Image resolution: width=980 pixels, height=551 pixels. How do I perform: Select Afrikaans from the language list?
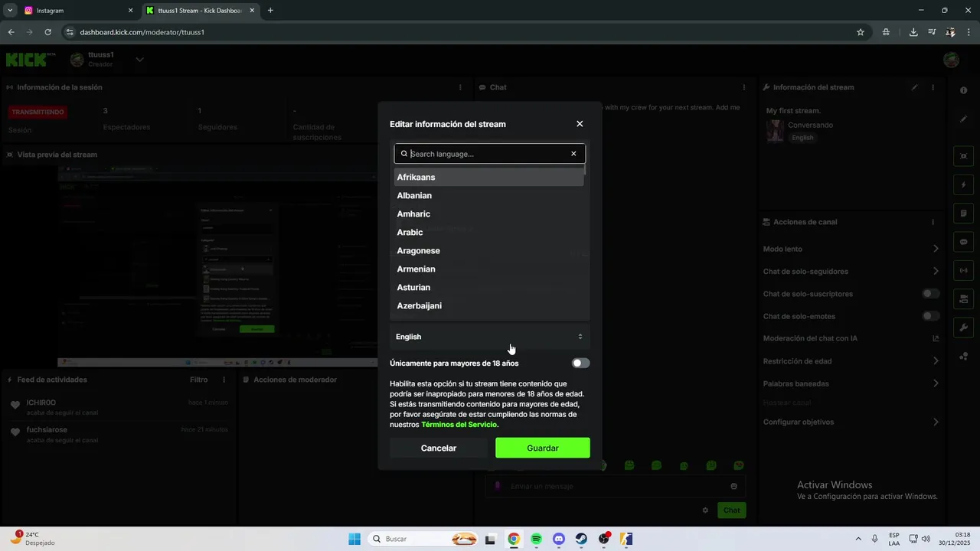pos(488,177)
